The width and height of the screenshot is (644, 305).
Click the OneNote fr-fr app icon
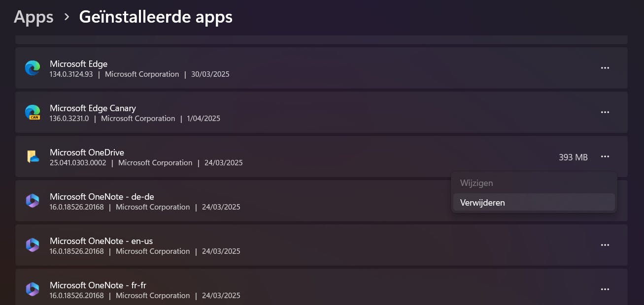point(33,289)
